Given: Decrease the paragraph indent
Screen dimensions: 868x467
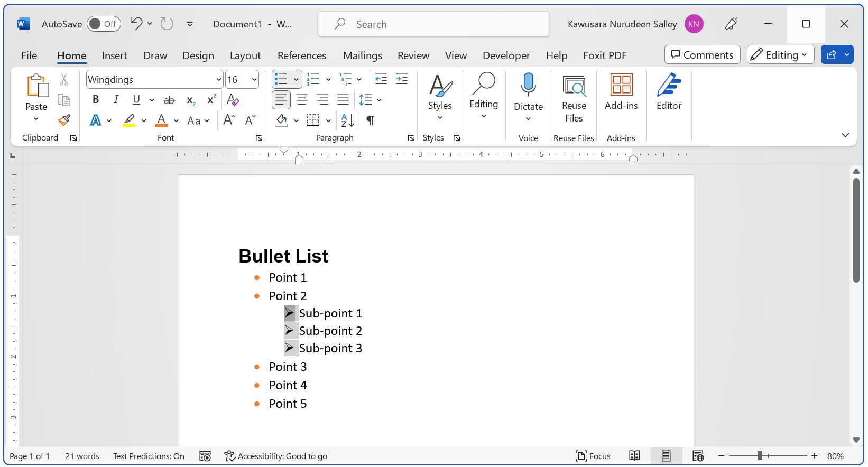Looking at the screenshot, I should (381, 79).
